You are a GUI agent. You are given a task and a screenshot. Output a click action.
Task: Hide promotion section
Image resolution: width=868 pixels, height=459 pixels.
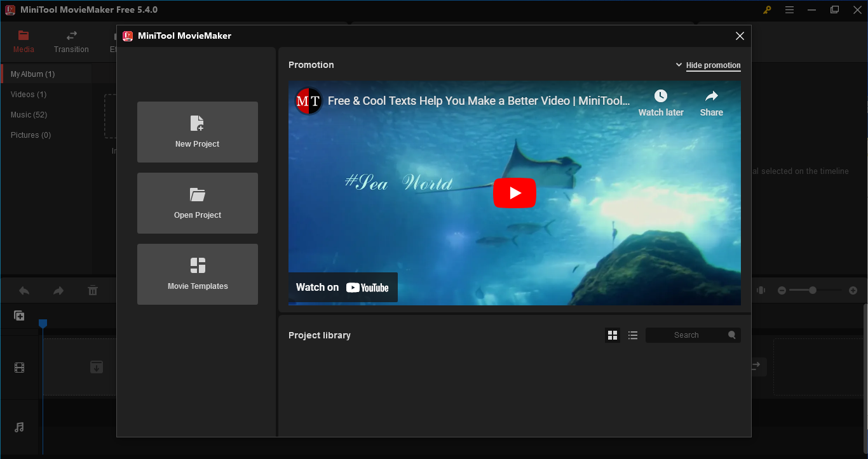(713, 65)
